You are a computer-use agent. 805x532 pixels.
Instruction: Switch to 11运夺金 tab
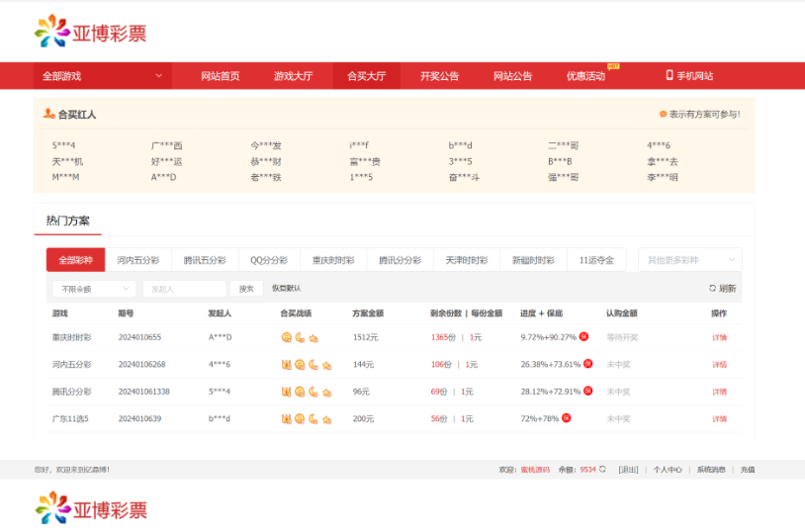(596, 260)
